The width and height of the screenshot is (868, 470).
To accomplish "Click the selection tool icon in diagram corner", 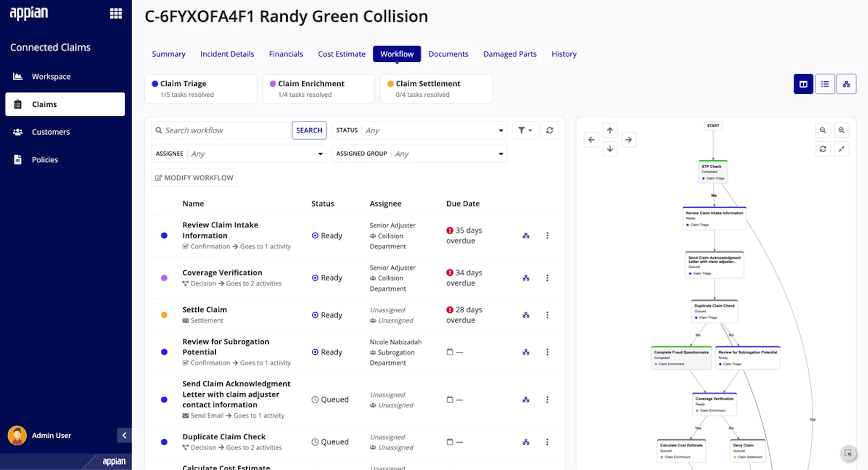I will tap(848, 453).
